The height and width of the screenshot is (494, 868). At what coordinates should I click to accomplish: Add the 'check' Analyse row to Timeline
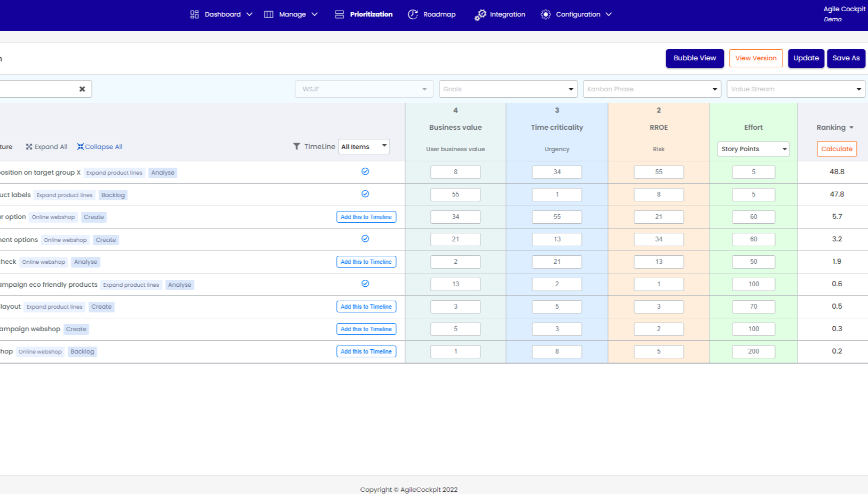tap(366, 262)
